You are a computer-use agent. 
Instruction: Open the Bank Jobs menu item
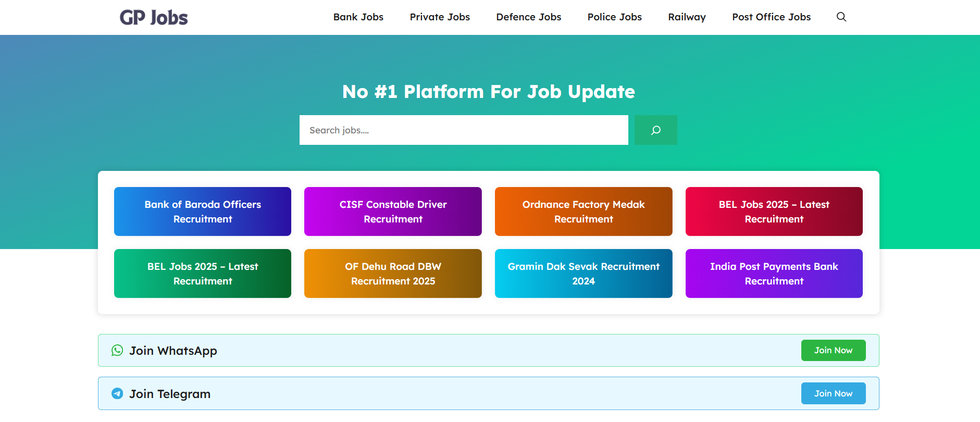point(358,17)
